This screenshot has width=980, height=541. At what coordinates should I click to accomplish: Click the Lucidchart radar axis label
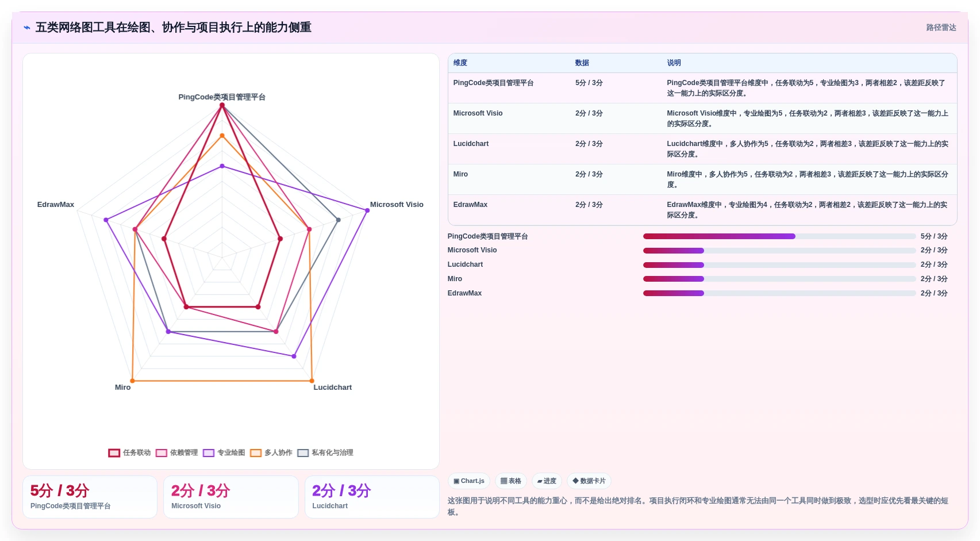[332, 387]
